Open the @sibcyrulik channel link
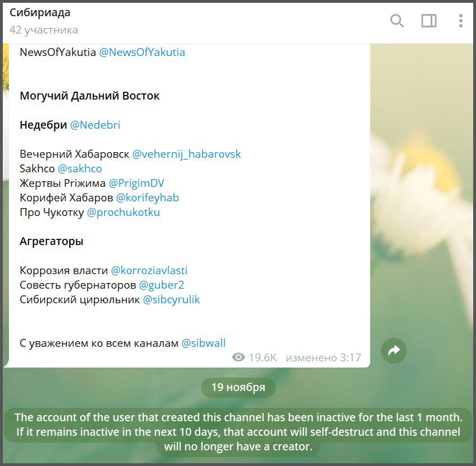This screenshot has width=476, height=466. pyautogui.click(x=171, y=299)
